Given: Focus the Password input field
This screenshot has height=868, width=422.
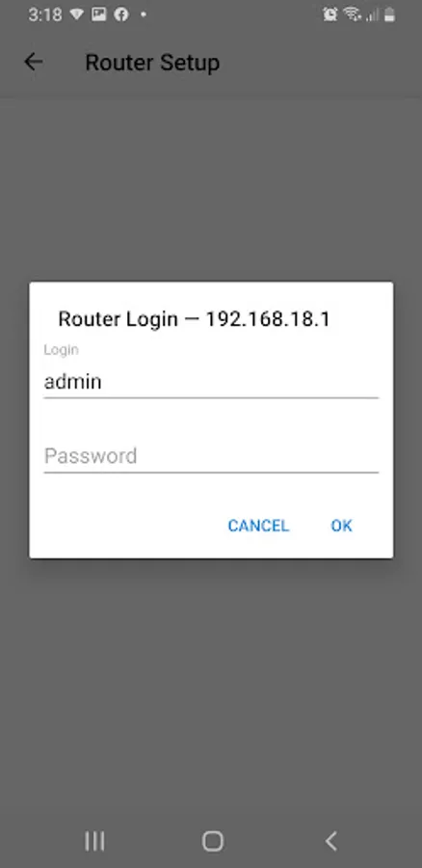Looking at the screenshot, I should (211, 456).
